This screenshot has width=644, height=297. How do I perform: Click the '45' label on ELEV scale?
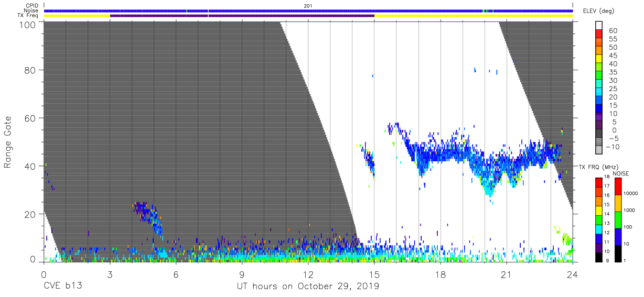(x=614, y=56)
